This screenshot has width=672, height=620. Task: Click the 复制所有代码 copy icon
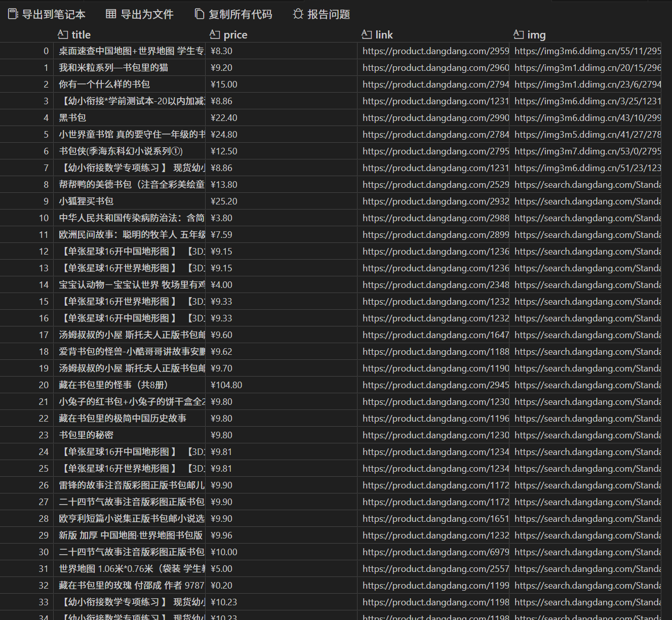click(x=200, y=14)
